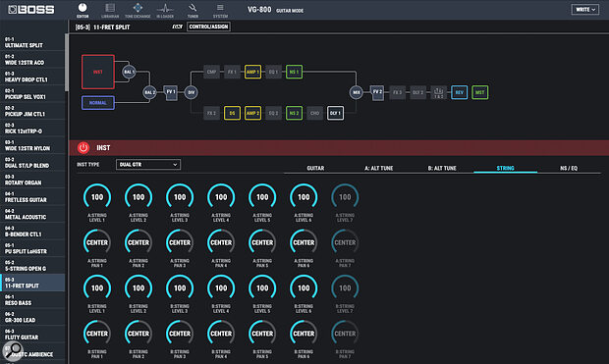This screenshot has width=609, height=364.
Task: Adjust the A:STRING LEVEL 5 knob
Action: pos(262,197)
